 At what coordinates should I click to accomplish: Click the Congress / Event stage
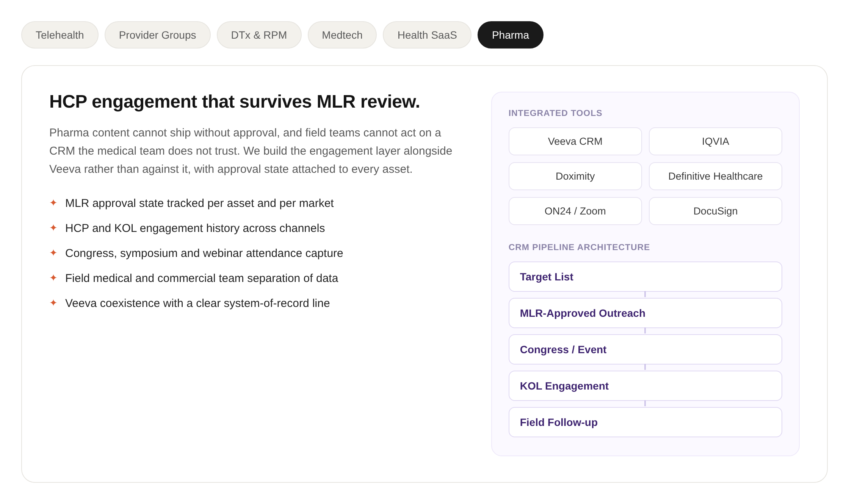645,349
